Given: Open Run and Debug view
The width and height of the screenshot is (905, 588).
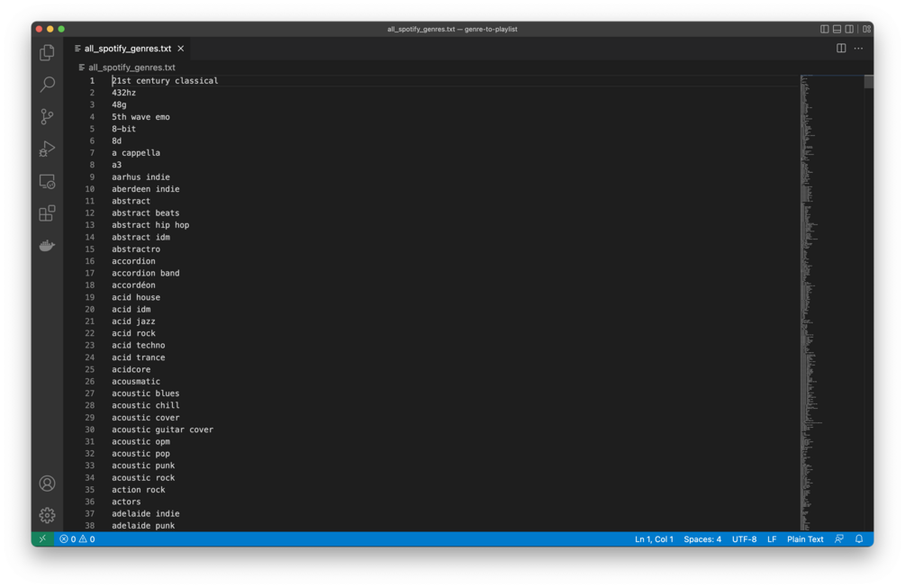Looking at the screenshot, I should pyautogui.click(x=48, y=149).
